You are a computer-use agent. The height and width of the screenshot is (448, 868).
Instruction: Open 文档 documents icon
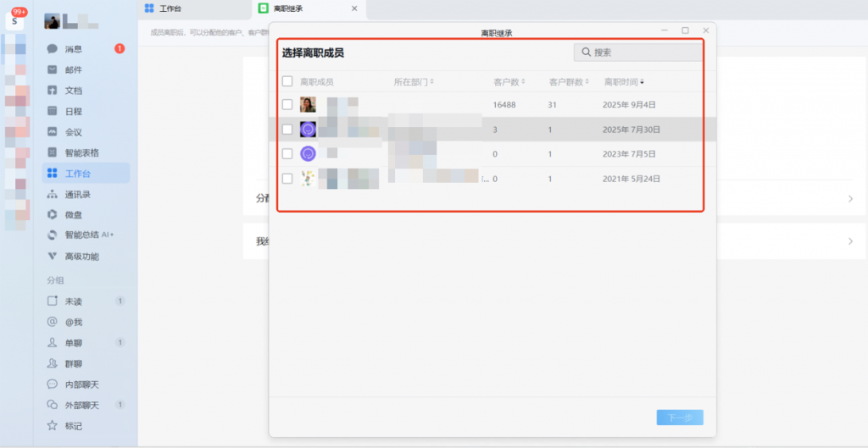(x=52, y=90)
